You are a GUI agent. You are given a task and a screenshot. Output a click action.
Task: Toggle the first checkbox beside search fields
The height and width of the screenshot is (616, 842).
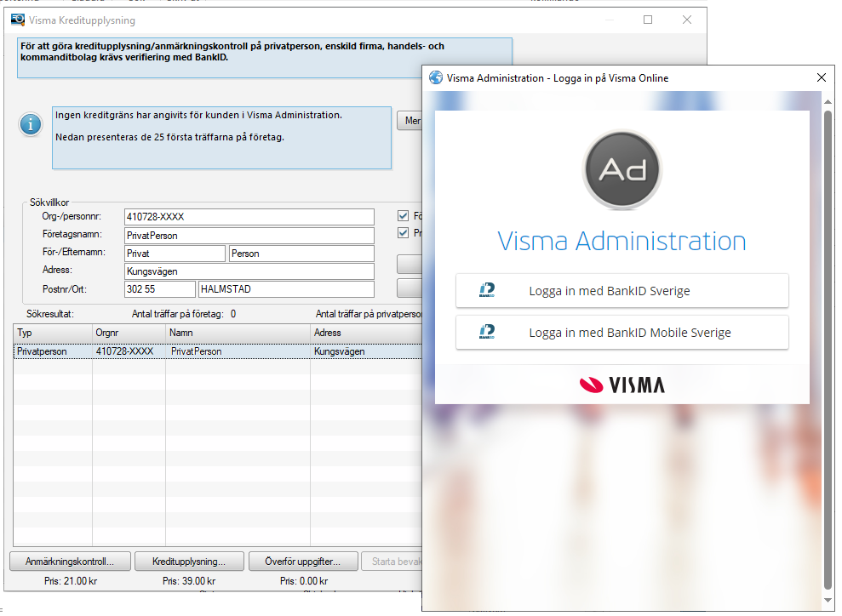pyautogui.click(x=404, y=216)
